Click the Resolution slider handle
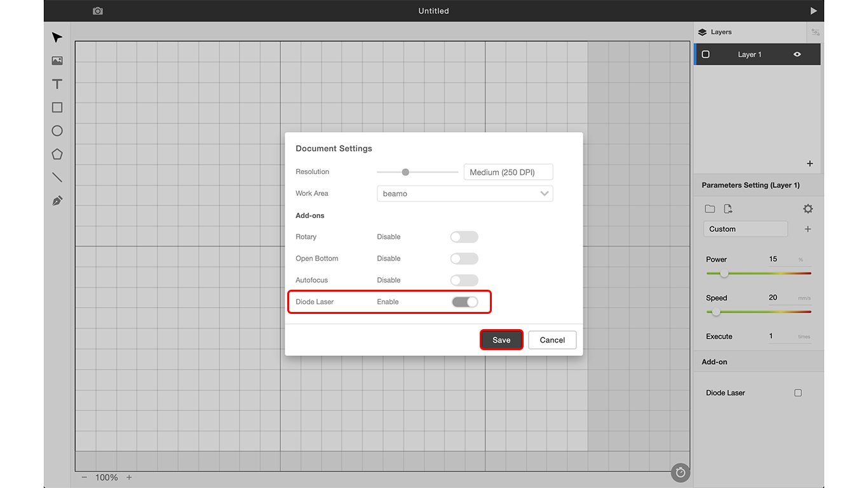This screenshot has height=488, width=868. [x=405, y=172]
